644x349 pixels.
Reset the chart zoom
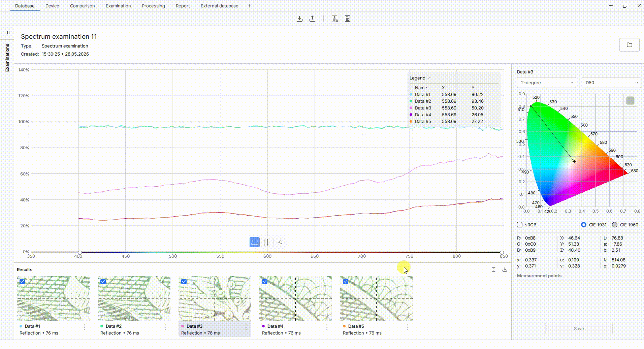coord(280,242)
